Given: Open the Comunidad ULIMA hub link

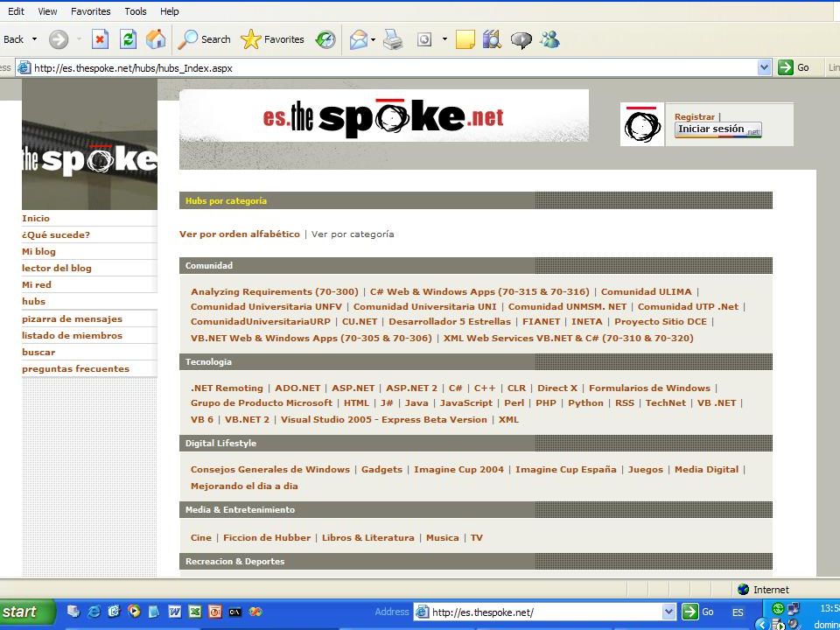Looking at the screenshot, I should pos(646,292).
